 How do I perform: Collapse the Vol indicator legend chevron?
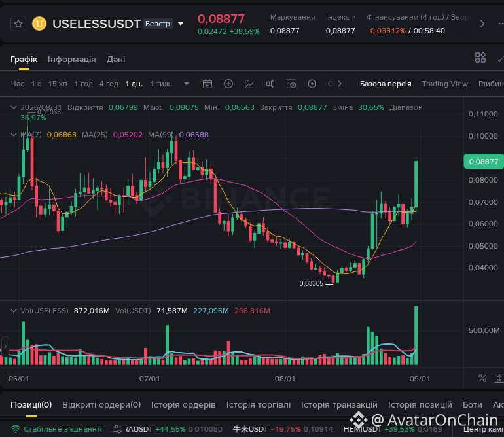point(14,311)
